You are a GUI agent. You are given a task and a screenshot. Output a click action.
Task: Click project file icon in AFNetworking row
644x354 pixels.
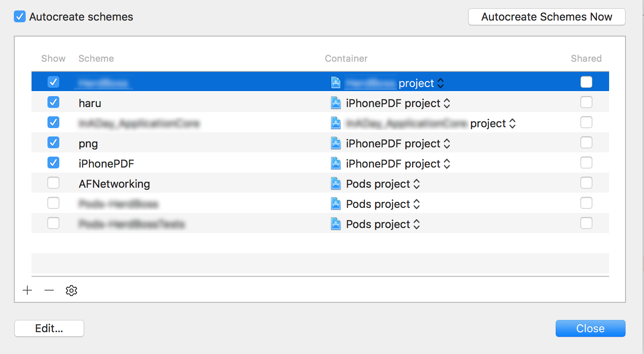(x=336, y=184)
